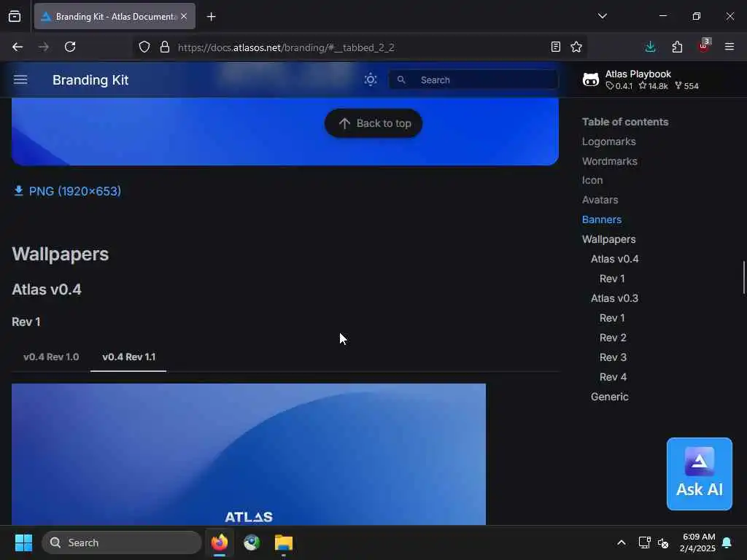
Task: Open Firefox from the taskbar
Action: 219,542
